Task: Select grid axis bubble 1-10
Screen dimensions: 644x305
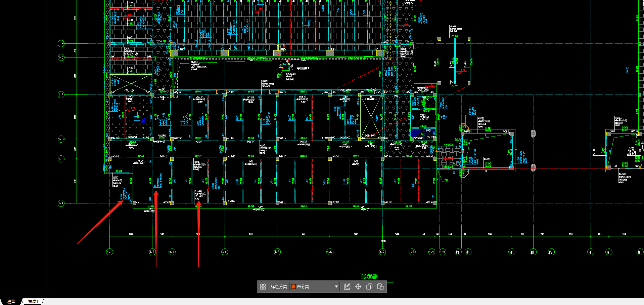Action: coord(443,252)
